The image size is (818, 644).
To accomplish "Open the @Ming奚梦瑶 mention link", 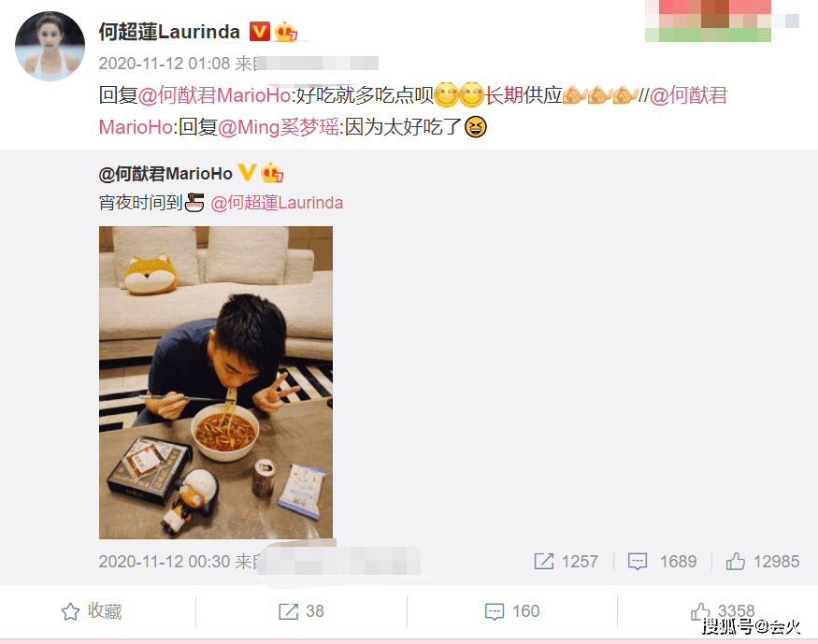I will pyautogui.click(x=279, y=127).
